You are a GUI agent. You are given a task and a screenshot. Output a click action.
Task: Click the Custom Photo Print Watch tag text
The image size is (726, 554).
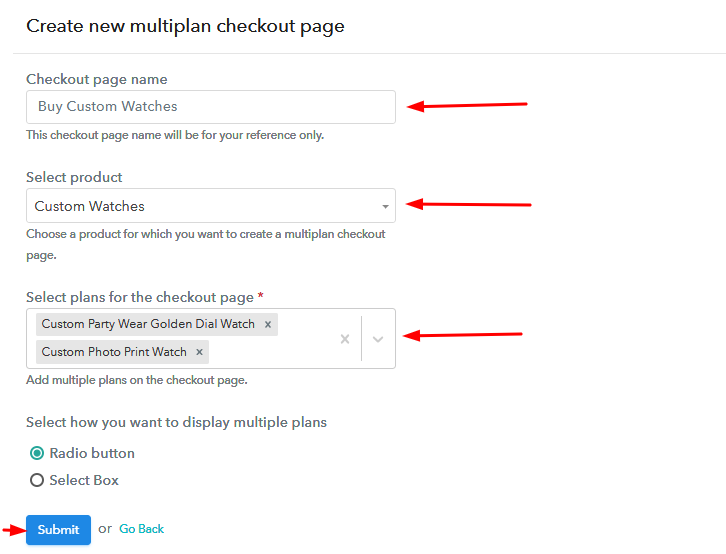tap(114, 352)
